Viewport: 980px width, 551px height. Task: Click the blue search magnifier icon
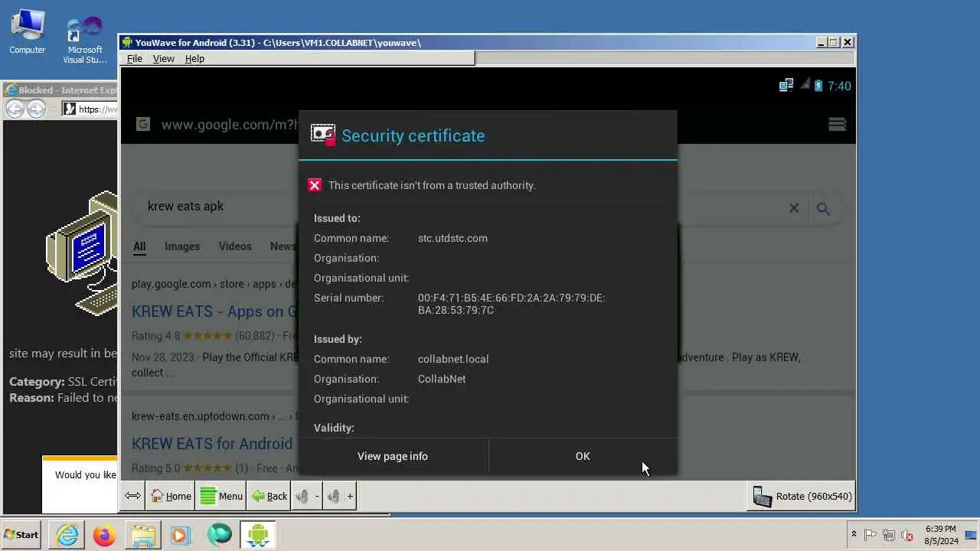823,208
